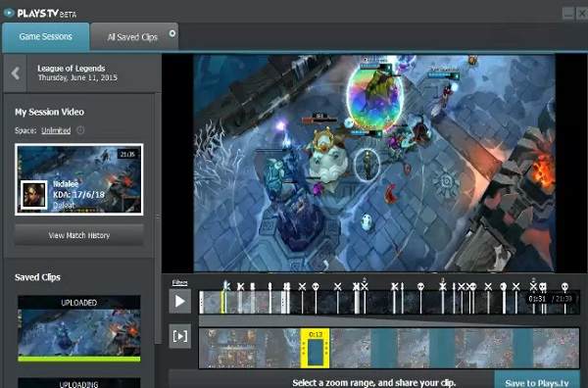Click the Nidalee champion portrait
The image size is (588, 388).
(x=34, y=195)
